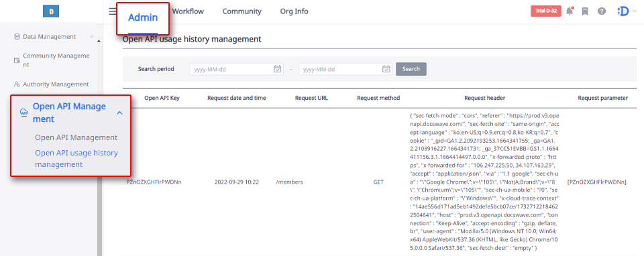Select the [PZnOZXGHFlrPWDNn] parameter cell

(x=596, y=182)
